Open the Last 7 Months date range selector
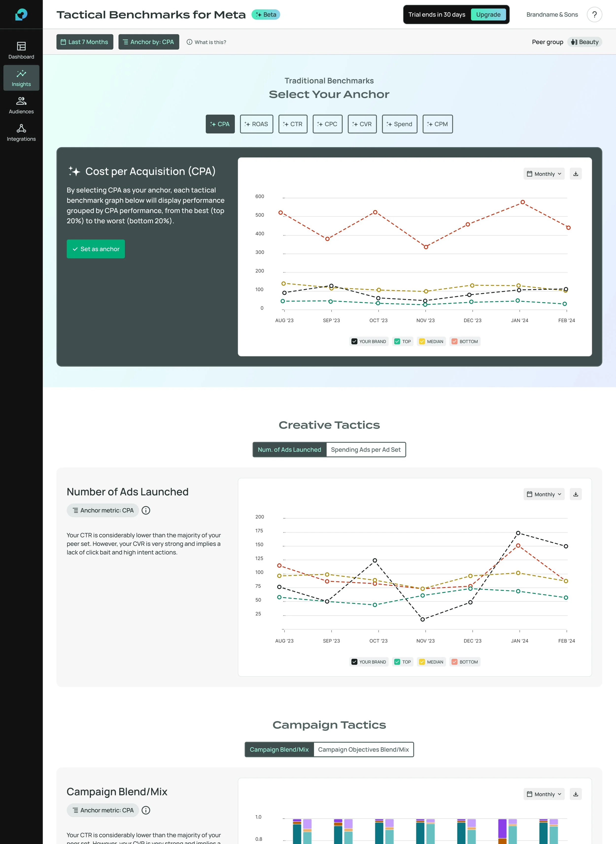This screenshot has height=844, width=616. tap(85, 42)
